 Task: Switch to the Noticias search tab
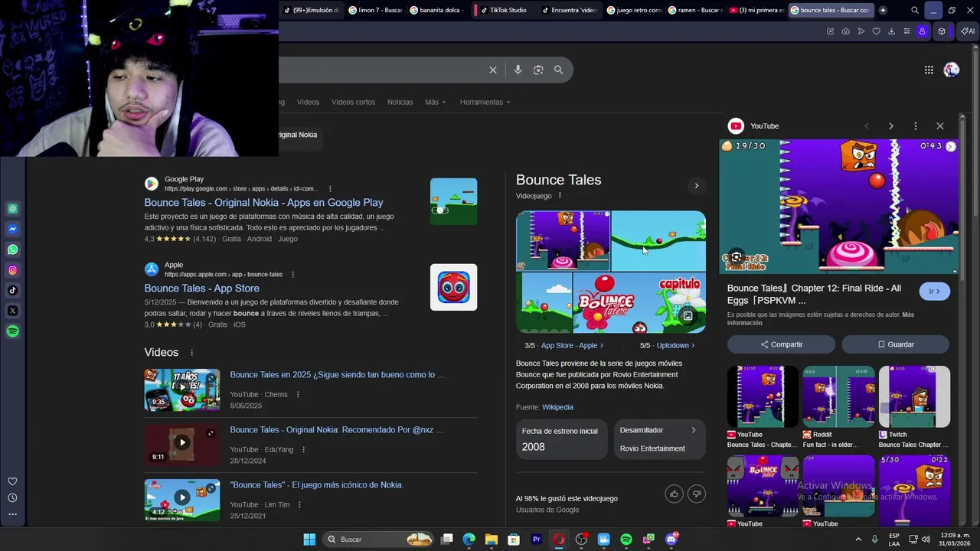[x=400, y=102]
